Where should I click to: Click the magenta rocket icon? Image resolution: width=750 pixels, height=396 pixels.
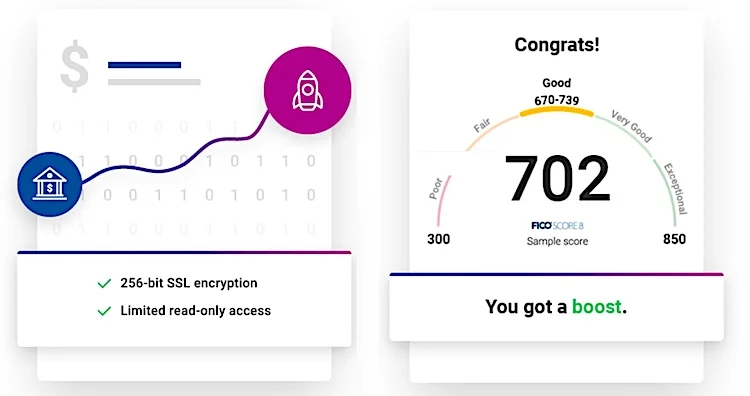click(308, 90)
